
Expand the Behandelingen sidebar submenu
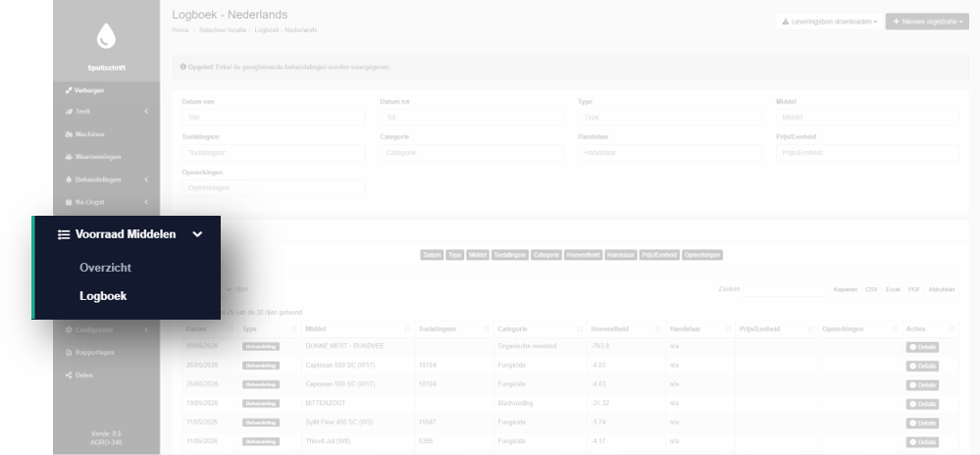pyautogui.click(x=146, y=180)
